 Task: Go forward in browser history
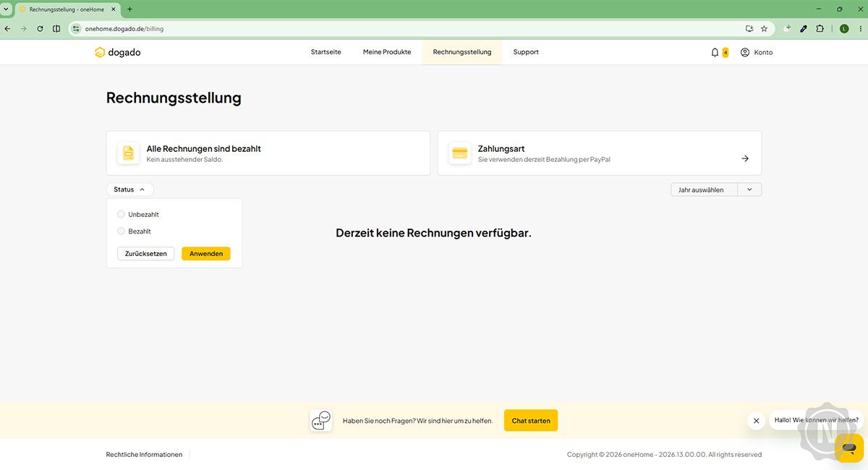pyautogui.click(x=23, y=29)
